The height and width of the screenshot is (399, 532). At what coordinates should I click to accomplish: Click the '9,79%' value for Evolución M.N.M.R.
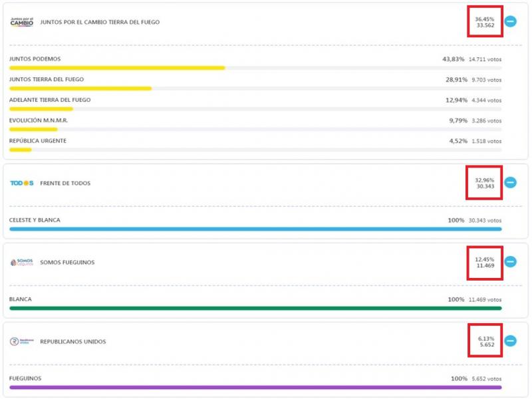[x=458, y=120]
